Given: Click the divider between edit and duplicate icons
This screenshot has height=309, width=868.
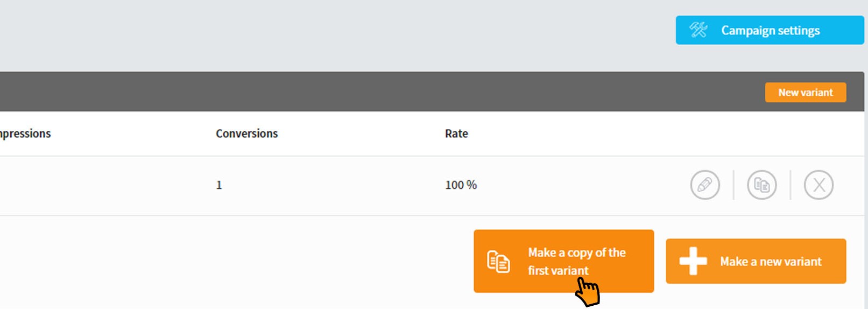Looking at the screenshot, I should coord(733,185).
